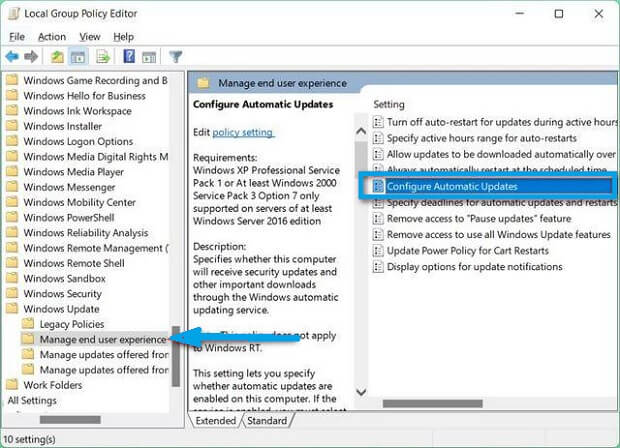The width and height of the screenshot is (620, 448).
Task: Open the Action menu
Action: click(52, 37)
